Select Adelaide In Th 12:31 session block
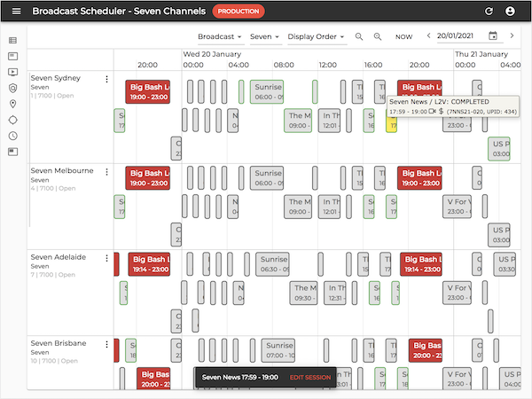 pos(335,293)
